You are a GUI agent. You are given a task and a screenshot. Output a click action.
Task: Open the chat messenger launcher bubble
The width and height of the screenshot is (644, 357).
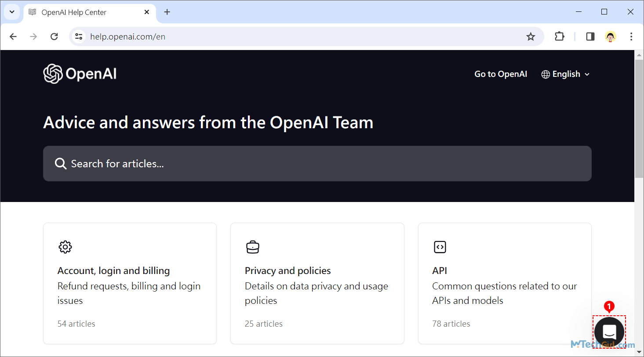coord(609,332)
